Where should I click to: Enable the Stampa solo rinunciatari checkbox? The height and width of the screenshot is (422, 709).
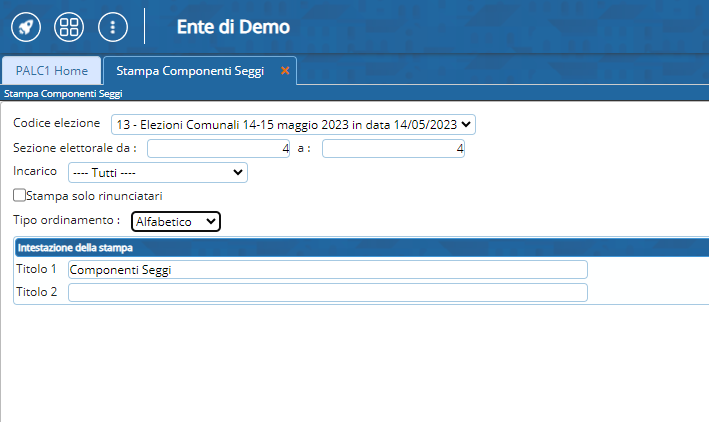(x=20, y=196)
